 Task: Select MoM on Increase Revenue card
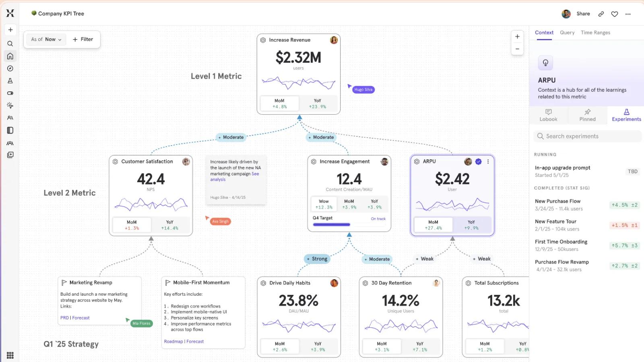[279, 103]
